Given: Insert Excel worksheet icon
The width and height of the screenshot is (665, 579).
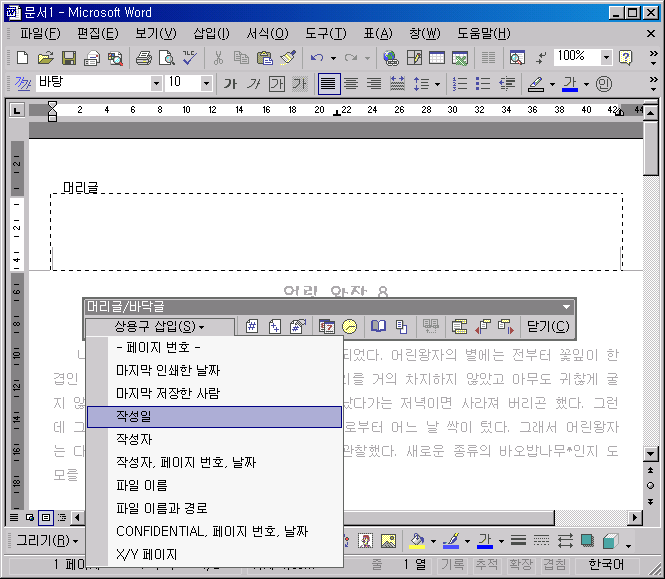Looking at the screenshot, I should (460, 57).
